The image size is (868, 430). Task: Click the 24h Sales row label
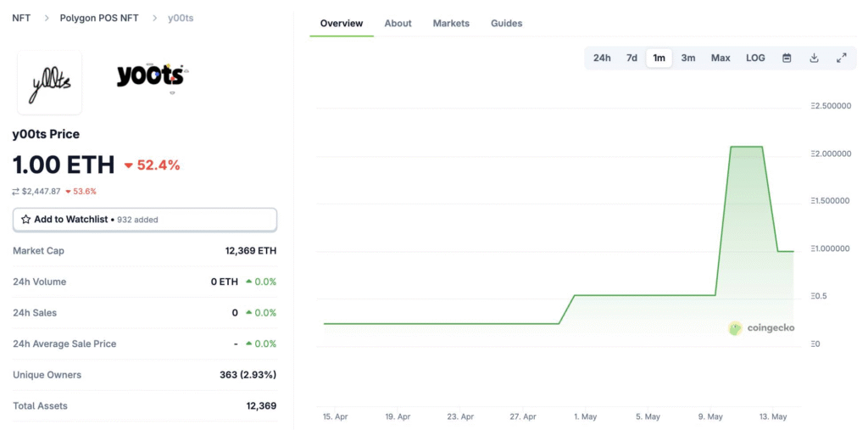(35, 312)
